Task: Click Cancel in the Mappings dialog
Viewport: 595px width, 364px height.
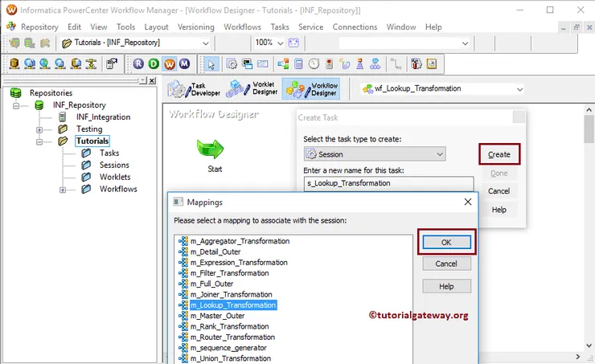Action: (x=446, y=264)
